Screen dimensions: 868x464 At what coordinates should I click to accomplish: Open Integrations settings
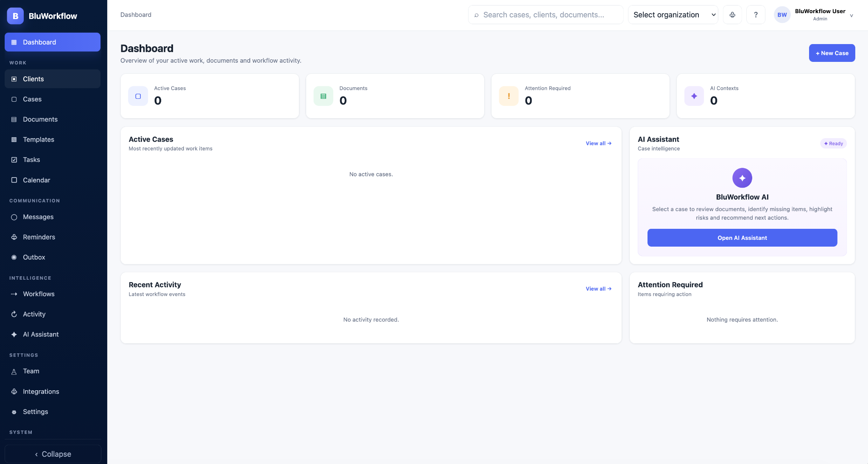point(53,392)
